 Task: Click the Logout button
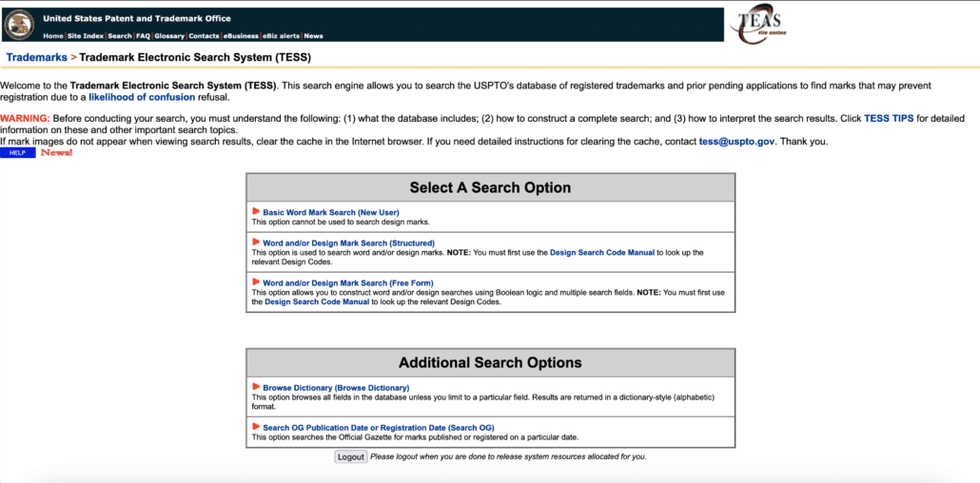click(351, 456)
